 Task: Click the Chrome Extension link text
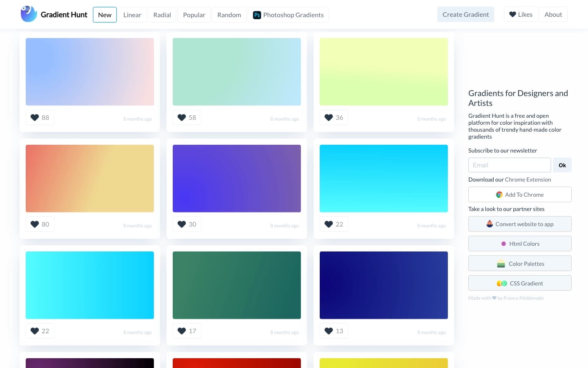click(x=528, y=180)
